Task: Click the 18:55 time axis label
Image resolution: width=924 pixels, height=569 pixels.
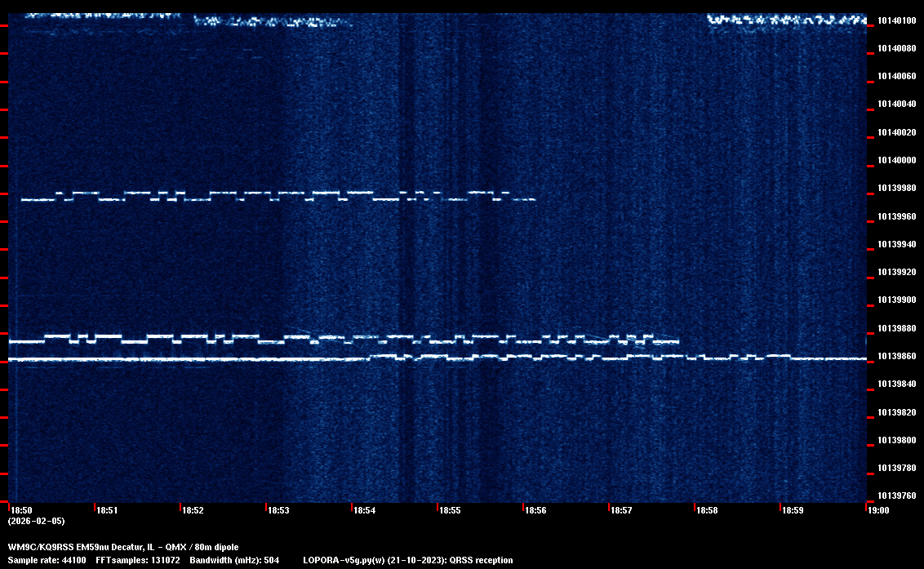Action: tap(450, 510)
